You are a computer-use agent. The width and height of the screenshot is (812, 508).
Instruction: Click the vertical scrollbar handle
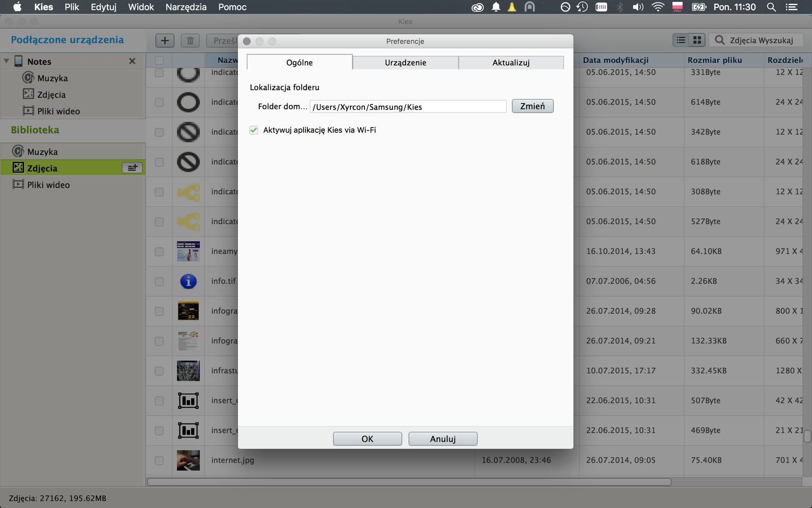click(x=807, y=436)
